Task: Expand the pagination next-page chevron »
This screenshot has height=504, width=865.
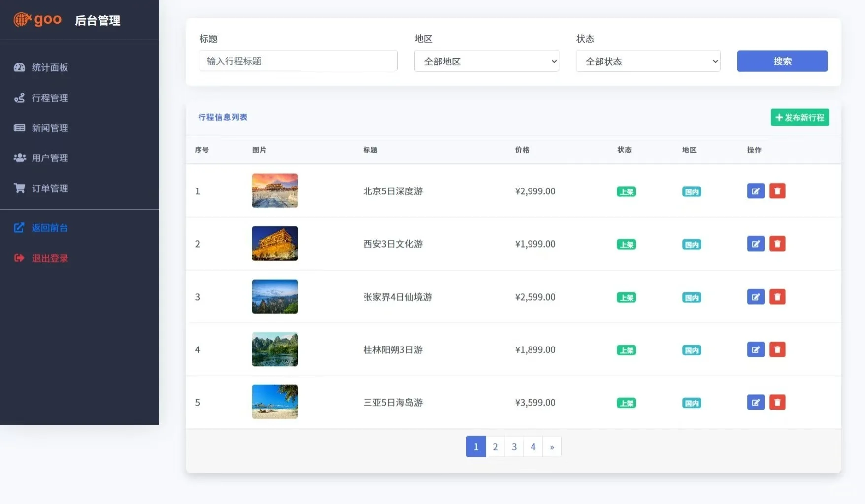Action: [x=552, y=446]
